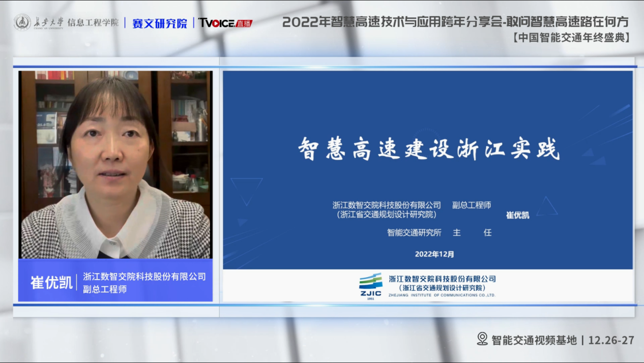Click 副总工程师 title in the blue speaker banner
The width and height of the screenshot is (644, 363).
tap(105, 289)
